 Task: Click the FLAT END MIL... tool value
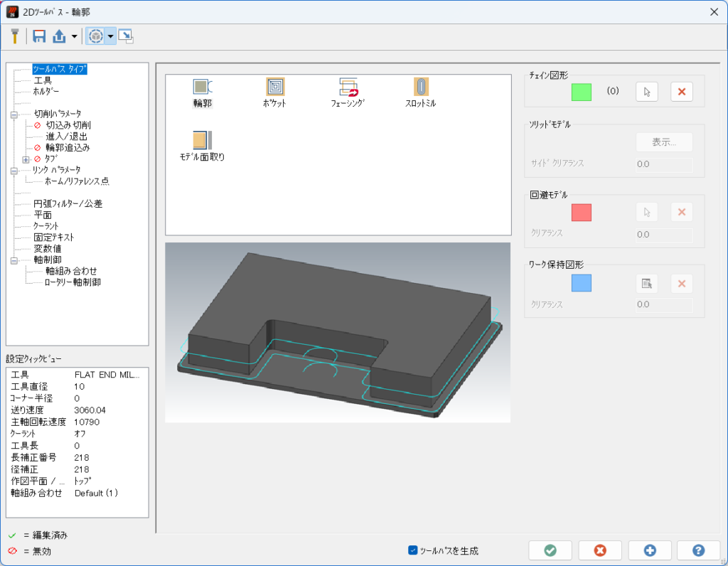click(107, 375)
